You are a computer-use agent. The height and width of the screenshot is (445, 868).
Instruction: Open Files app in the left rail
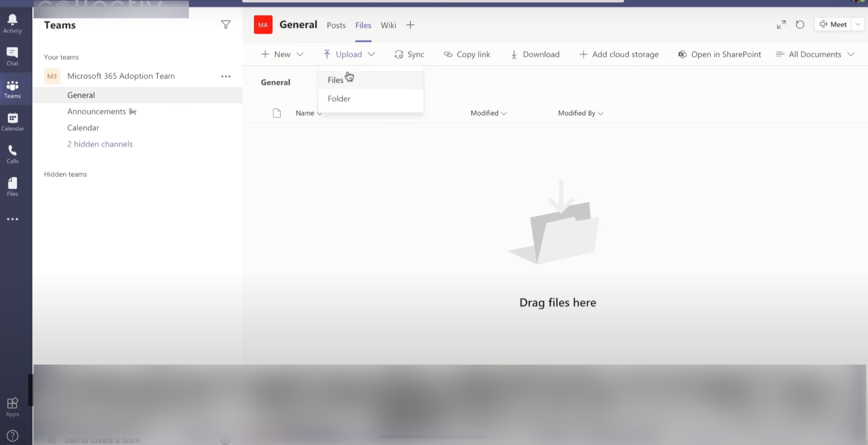(x=12, y=187)
